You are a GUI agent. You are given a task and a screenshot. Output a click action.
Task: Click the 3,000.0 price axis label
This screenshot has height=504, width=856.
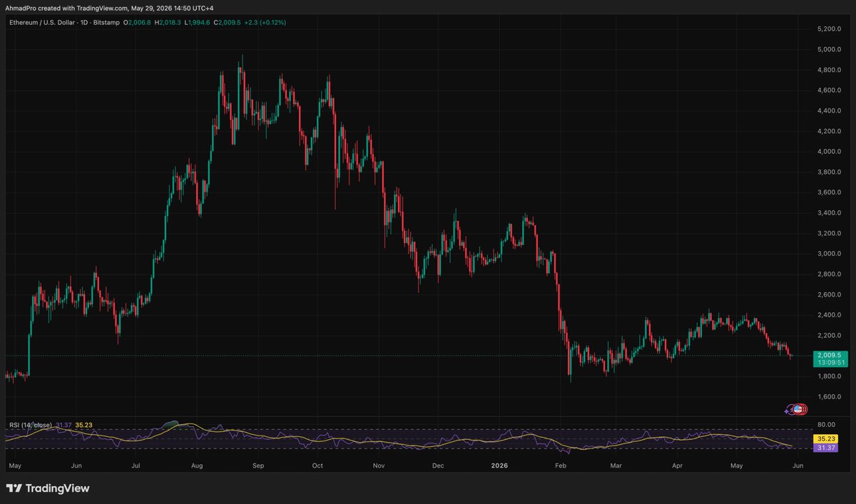(827, 254)
